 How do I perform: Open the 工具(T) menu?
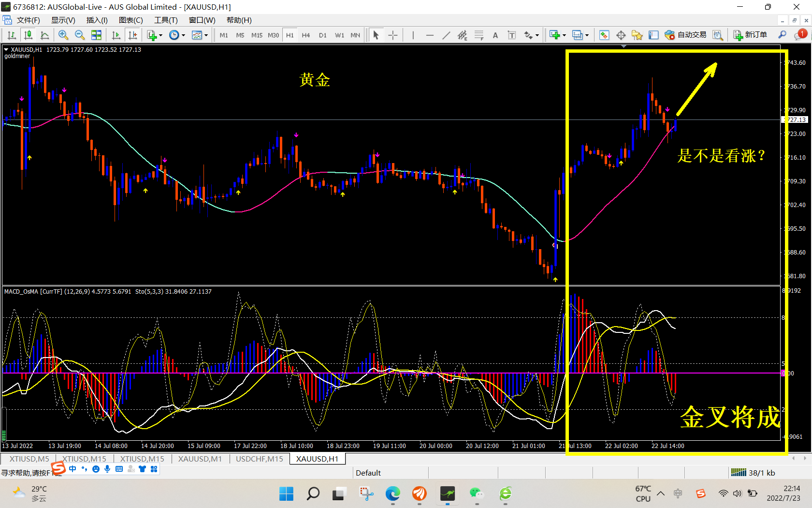coord(166,20)
